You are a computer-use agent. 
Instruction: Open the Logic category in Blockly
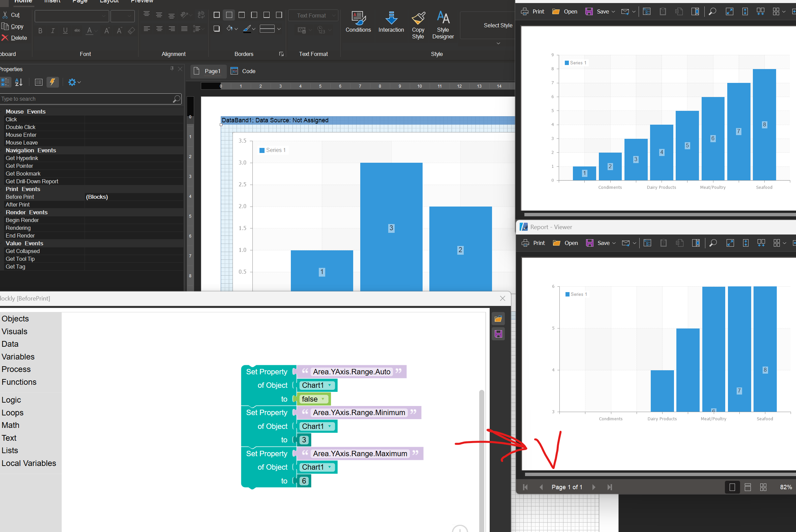point(11,400)
